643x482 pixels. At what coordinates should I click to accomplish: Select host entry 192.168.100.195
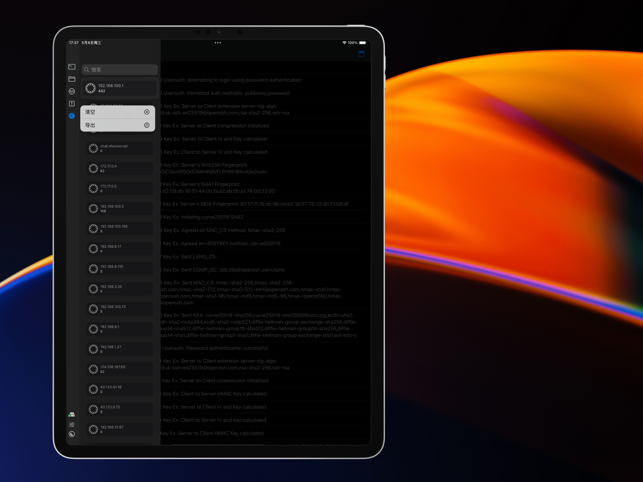pyautogui.click(x=120, y=228)
